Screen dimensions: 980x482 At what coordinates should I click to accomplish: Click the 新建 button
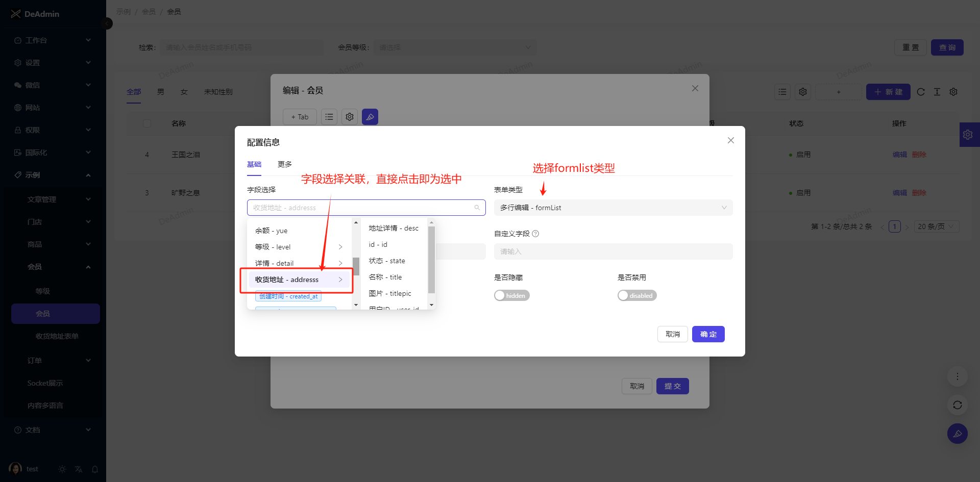[888, 92]
